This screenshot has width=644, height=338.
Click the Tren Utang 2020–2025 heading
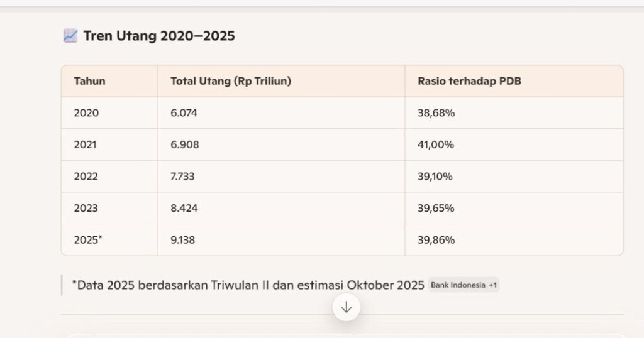158,36
